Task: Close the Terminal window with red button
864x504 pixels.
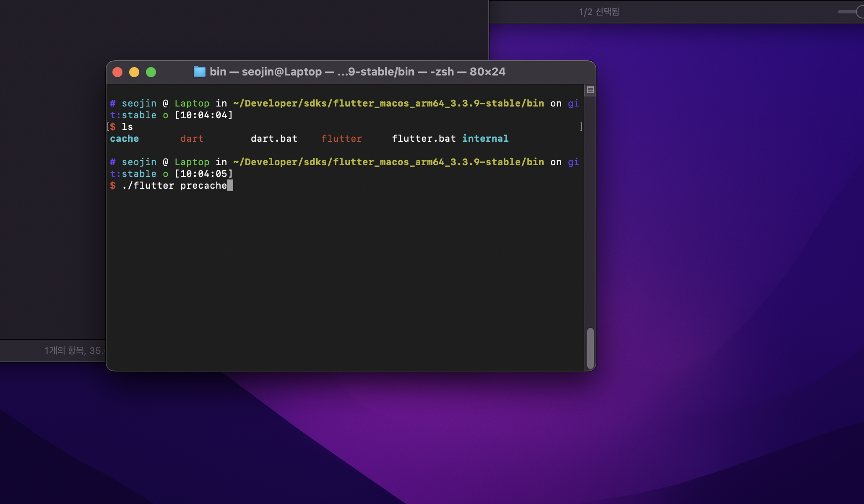Action: 117,72
